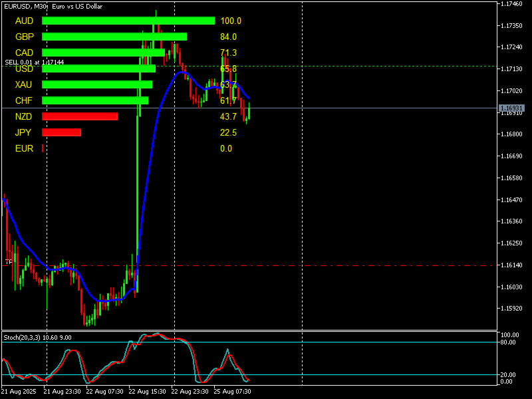532x399 pixels.
Task: Click the NZD strength value 43.7
Action: click(x=228, y=117)
